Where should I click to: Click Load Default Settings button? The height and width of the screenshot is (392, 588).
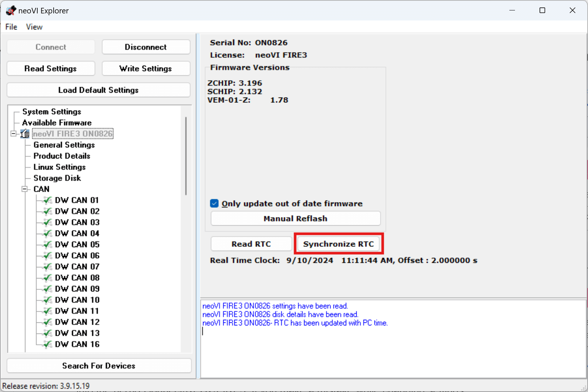coord(98,90)
